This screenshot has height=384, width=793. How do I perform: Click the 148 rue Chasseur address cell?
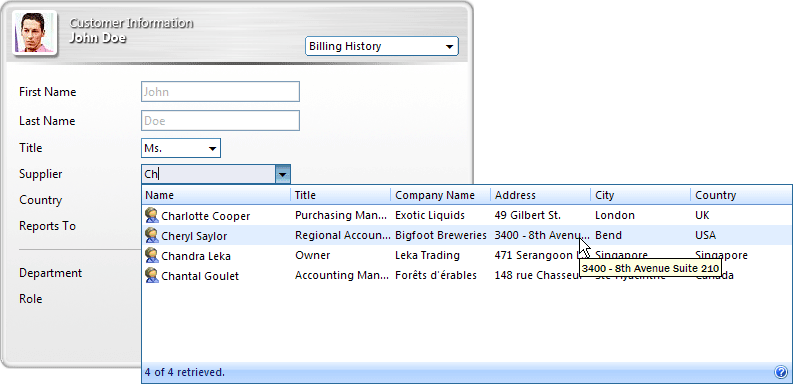tap(537, 275)
